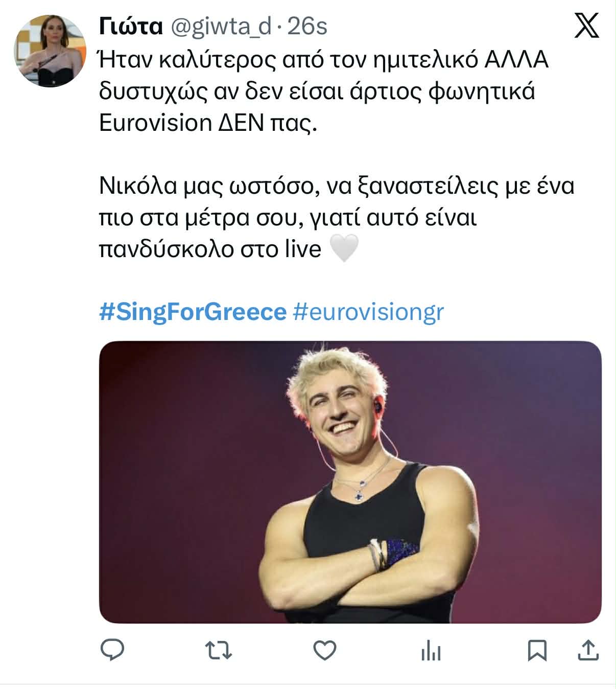The width and height of the screenshot is (616, 689).
Task: Enlarge the attached photo of the blond singer
Action: coord(350,482)
